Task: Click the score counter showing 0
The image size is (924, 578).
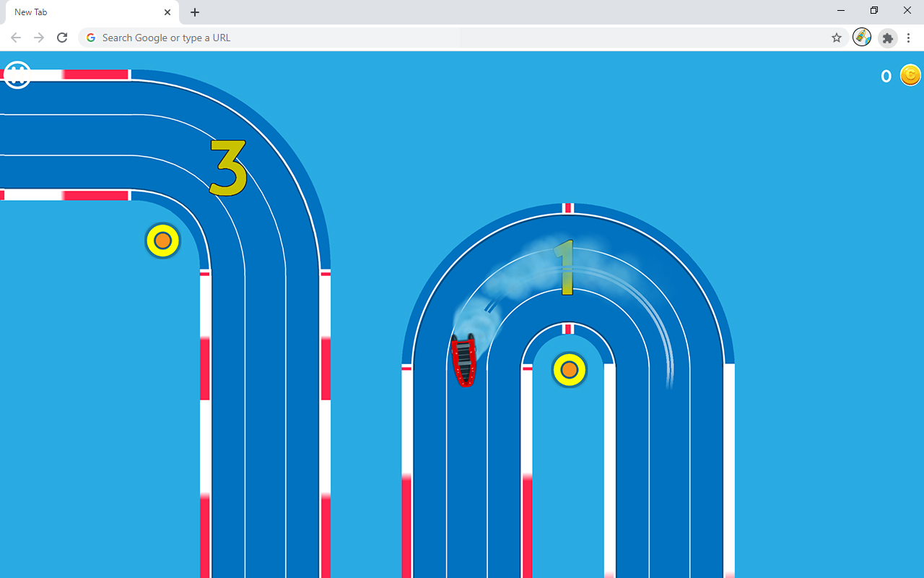Action: coord(886,76)
